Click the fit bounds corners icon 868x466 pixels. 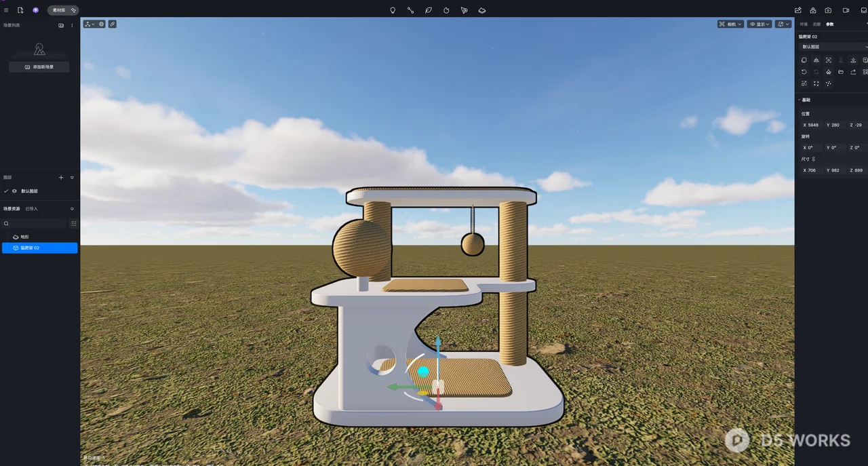pyautogui.click(x=816, y=83)
